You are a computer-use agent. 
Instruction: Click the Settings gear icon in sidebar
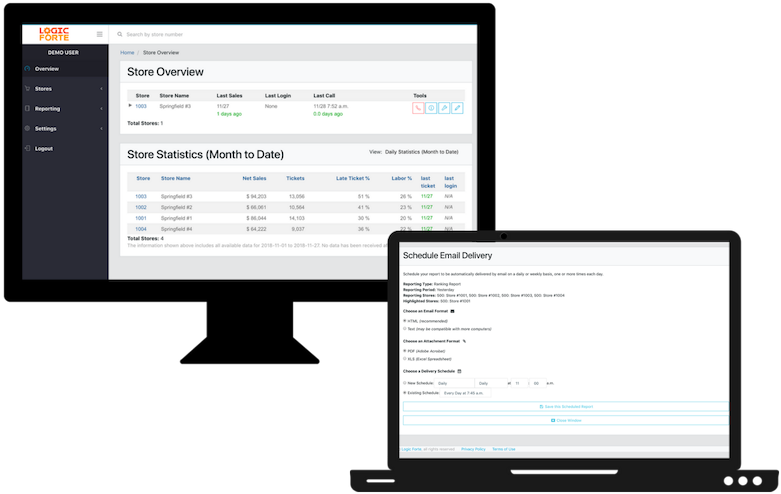[x=27, y=128]
